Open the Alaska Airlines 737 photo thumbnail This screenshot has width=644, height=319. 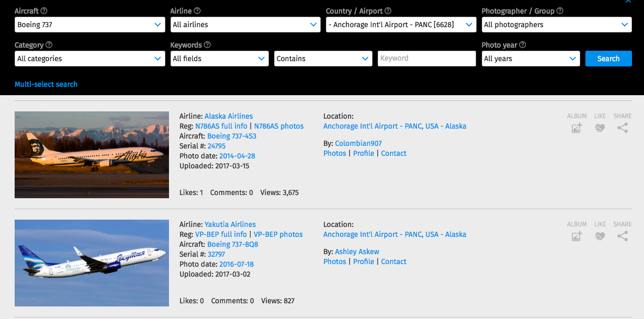click(x=92, y=155)
